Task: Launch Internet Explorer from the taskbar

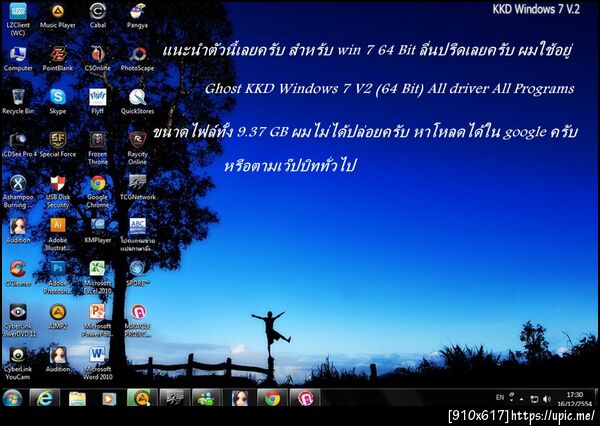Action: point(45,398)
